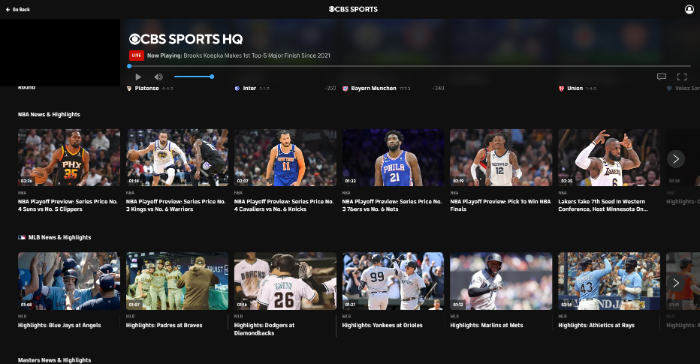
Task: Click Lakers Take 7th Seed title
Action: coord(603,205)
